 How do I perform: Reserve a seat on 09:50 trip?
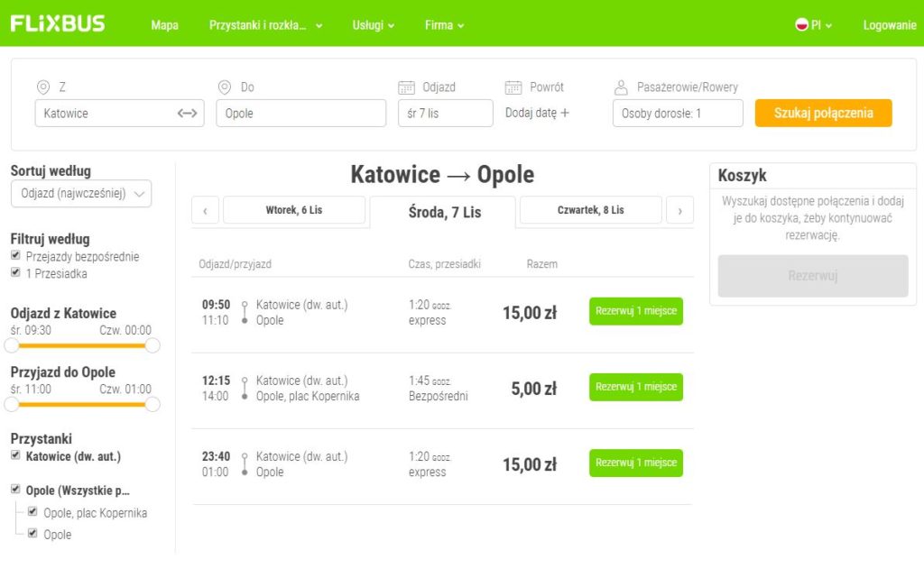pyautogui.click(x=636, y=311)
